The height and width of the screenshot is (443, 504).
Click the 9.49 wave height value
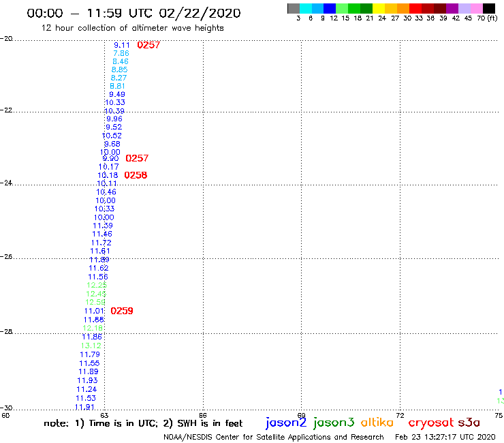(x=117, y=94)
